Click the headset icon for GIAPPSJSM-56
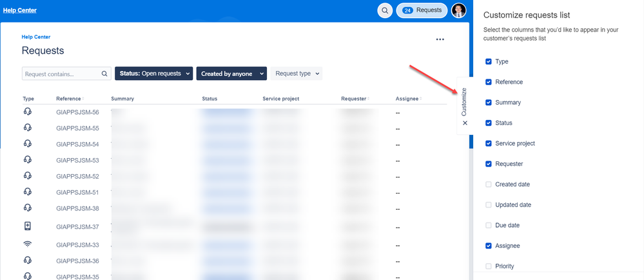 (x=28, y=112)
